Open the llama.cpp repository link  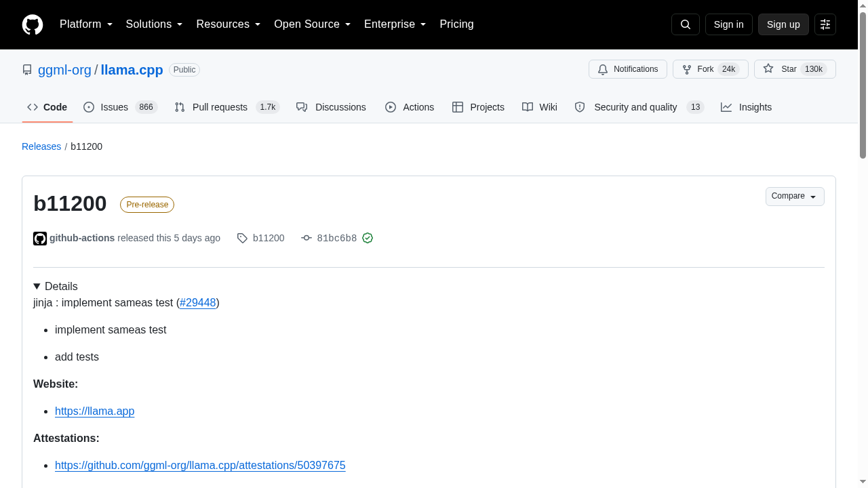[132, 70]
